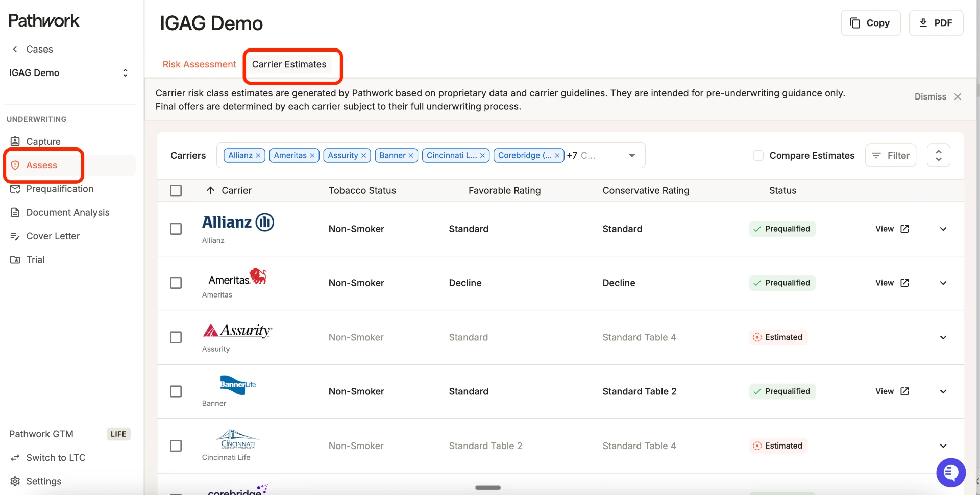Select the Carrier Estimates tab

click(289, 64)
